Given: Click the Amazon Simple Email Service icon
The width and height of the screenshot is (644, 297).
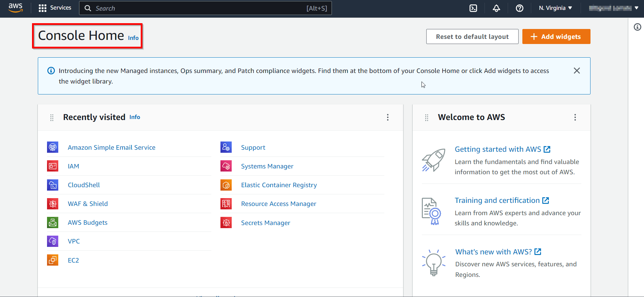Looking at the screenshot, I should (x=52, y=147).
